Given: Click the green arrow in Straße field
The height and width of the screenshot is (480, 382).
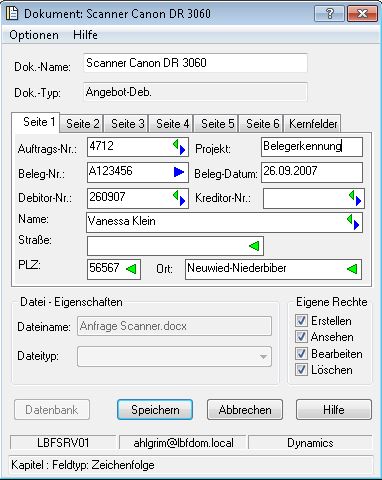Looking at the screenshot, I should (x=254, y=246).
